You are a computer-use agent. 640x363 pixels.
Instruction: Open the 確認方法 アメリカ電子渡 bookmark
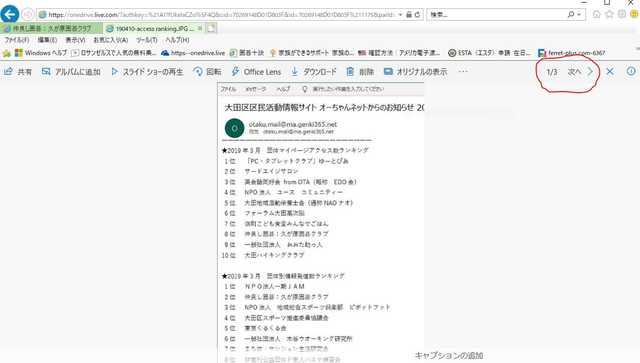[399, 53]
